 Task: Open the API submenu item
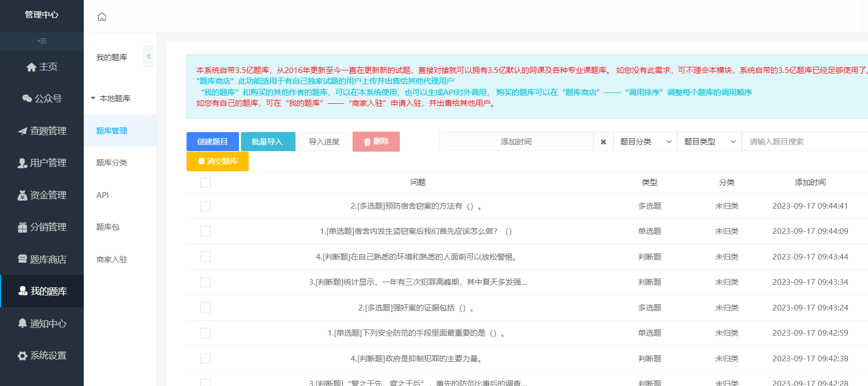click(x=120, y=195)
